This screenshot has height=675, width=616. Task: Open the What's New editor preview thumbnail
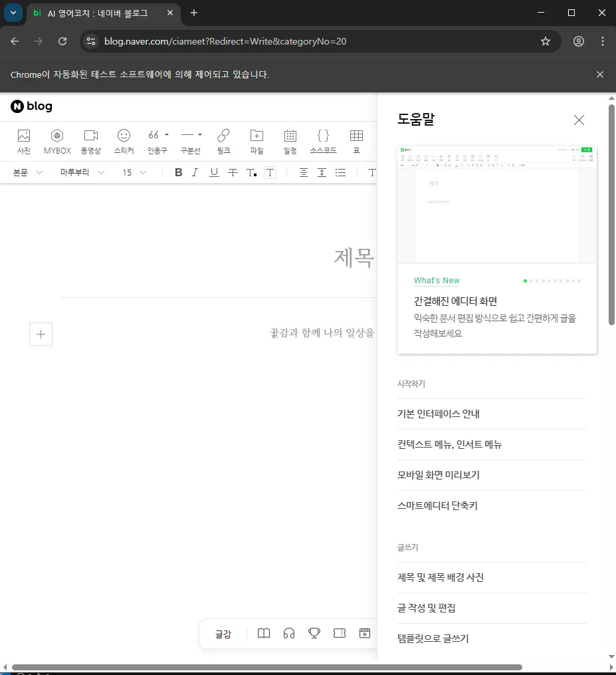click(x=497, y=204)
